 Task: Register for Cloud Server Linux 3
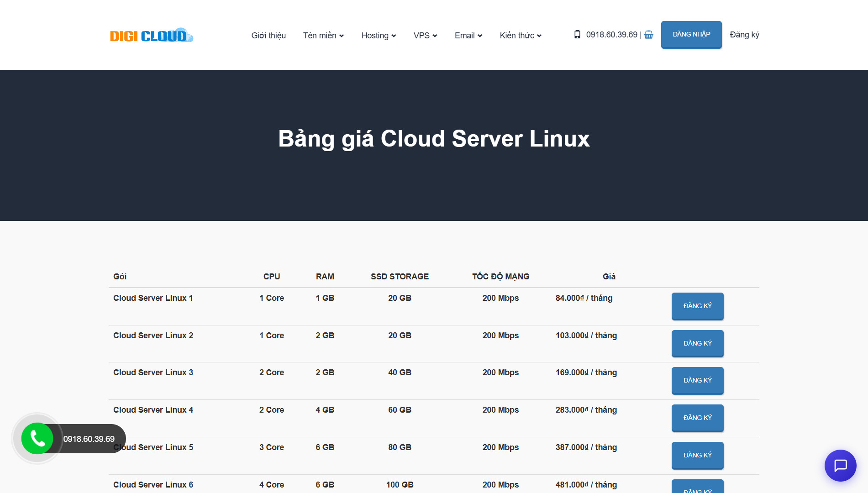pyautogui.click(x=697, y=380)
